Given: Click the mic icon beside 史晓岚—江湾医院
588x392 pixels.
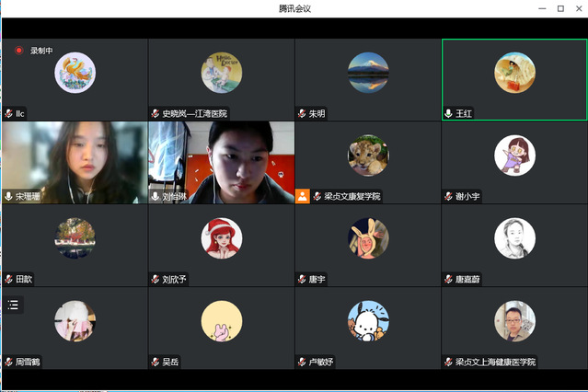Looking at the screenshot, I should pyautogui.click(x=156, y=114).
